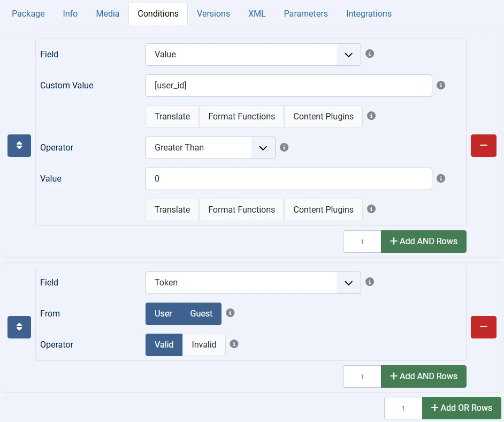Expand the Operator dropdown set to Greater Than

coord(210,148)
